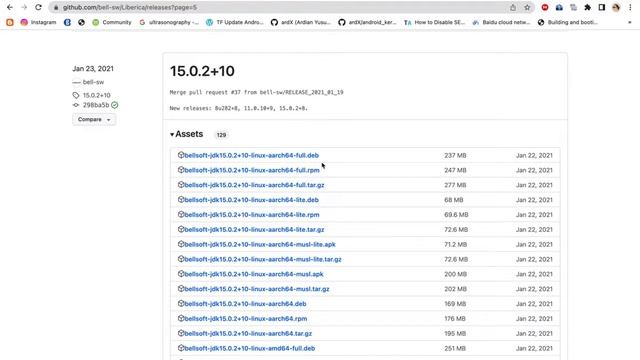Viewport: 640px width, 360px height.
Task: Click the green verified check icon
Action: [x=115, y=105]
